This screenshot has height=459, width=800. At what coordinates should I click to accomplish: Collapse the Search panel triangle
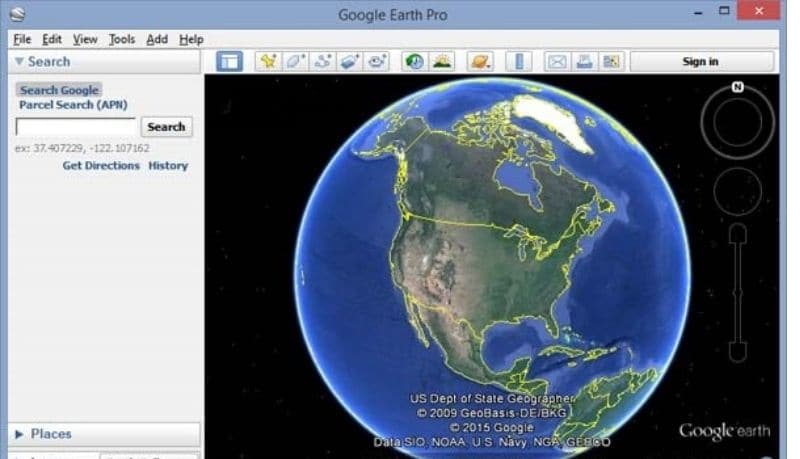pos(19,61)
